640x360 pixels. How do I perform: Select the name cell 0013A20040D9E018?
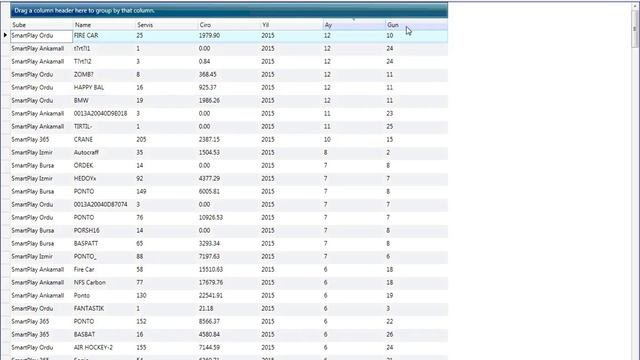pyautogui.click(x=104, y=113)
